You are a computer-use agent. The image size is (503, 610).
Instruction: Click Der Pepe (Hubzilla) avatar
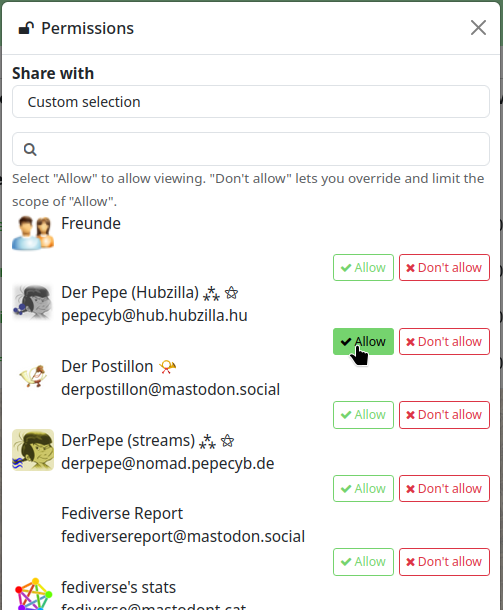pyautogui.click(x=33, y=303)
